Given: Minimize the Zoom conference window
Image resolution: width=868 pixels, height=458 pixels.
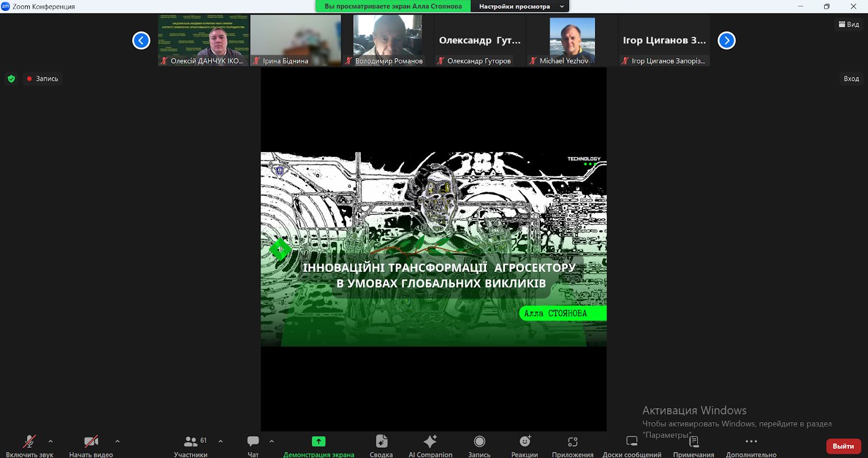Looking at the screenshot, I should coord(801,7).
